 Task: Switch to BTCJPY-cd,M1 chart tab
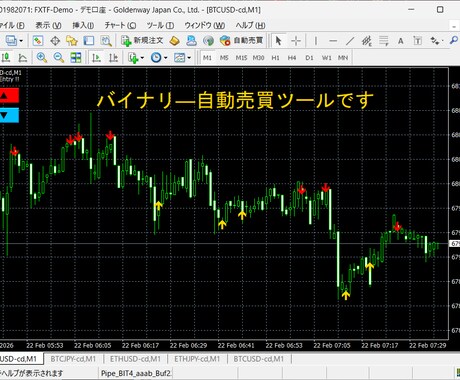[73, 359]
